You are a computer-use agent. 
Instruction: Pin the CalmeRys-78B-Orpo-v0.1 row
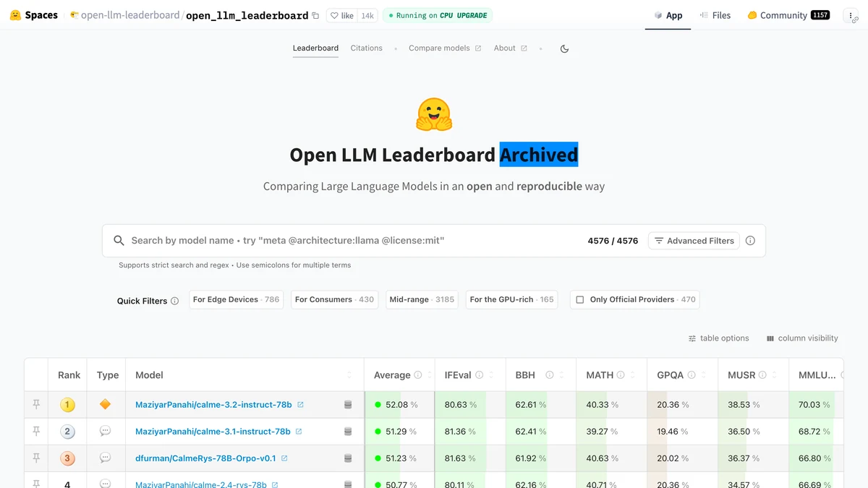pos(36,458)
